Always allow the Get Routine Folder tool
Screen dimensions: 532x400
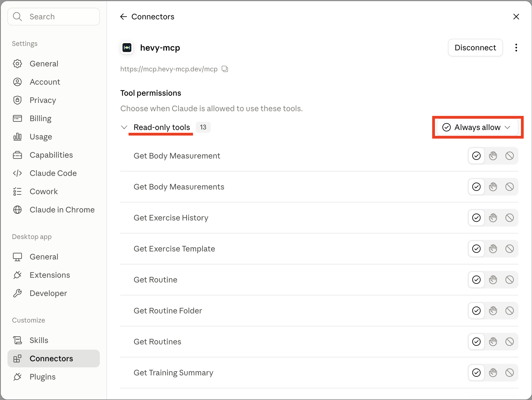pyautogui.click(x=476, y=311)
